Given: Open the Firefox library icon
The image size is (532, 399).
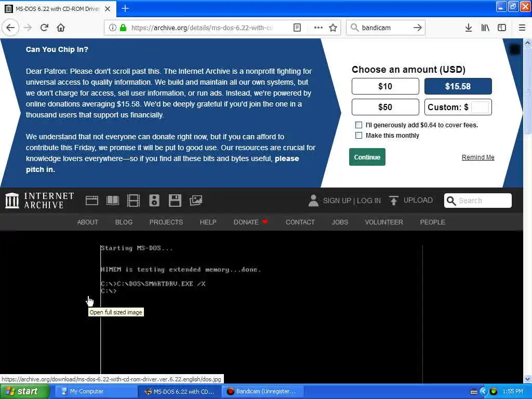Looking at the screenshot, I should (x=485, y=28).
